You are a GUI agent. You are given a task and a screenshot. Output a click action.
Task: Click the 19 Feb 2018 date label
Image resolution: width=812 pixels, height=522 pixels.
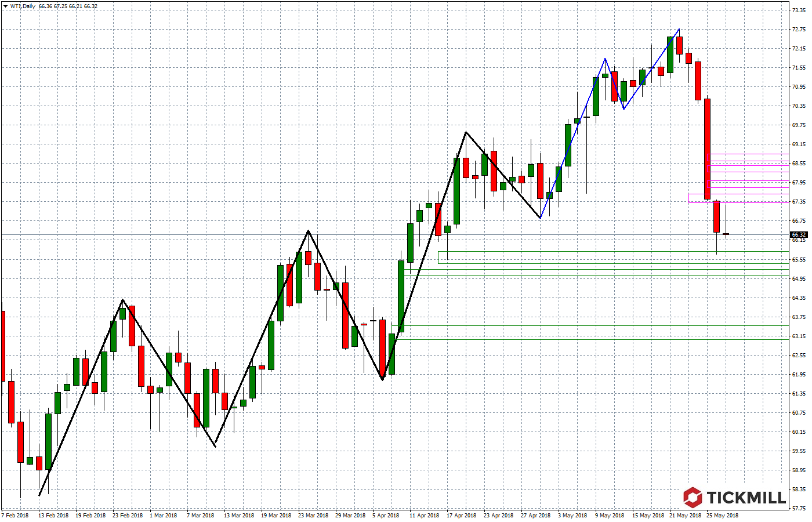90,515
